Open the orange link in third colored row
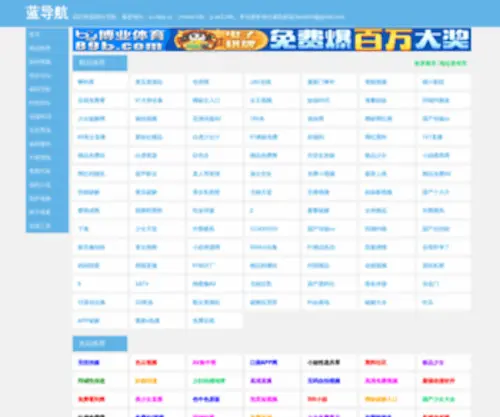This screenshot has height=417, width=500. [381, 399]
